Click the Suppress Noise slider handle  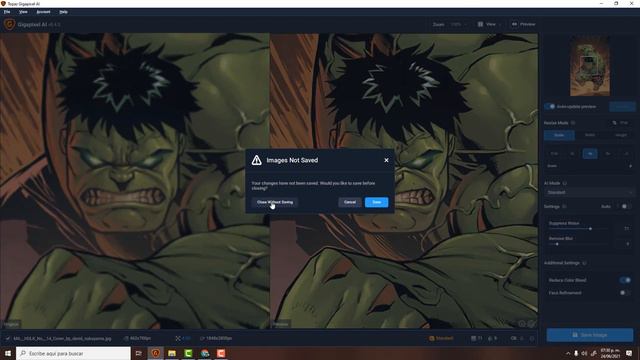click(x=590, y=229)
